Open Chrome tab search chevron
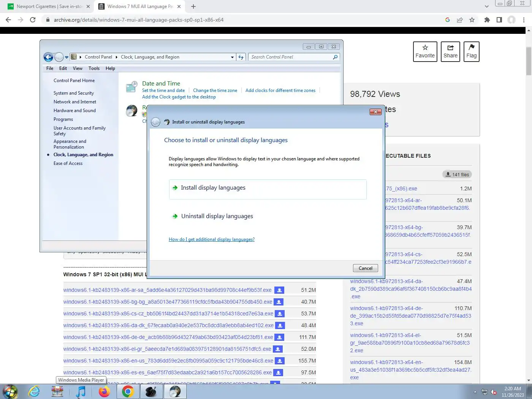Screen dimensions: 532x399 (487, 6)
